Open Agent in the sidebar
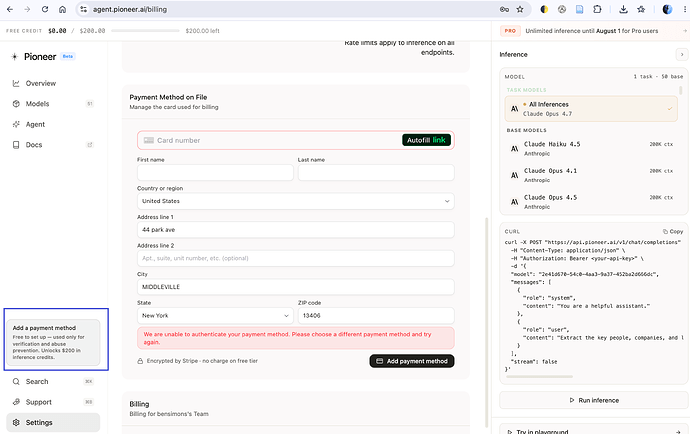The image size is (690, 434). tap(53, 125)
